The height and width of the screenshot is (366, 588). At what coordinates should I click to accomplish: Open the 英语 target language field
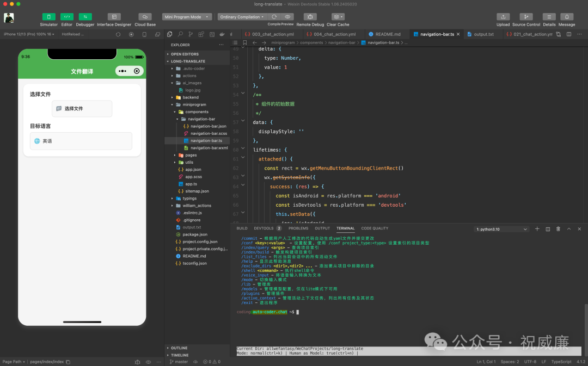(x=81, y=141)
